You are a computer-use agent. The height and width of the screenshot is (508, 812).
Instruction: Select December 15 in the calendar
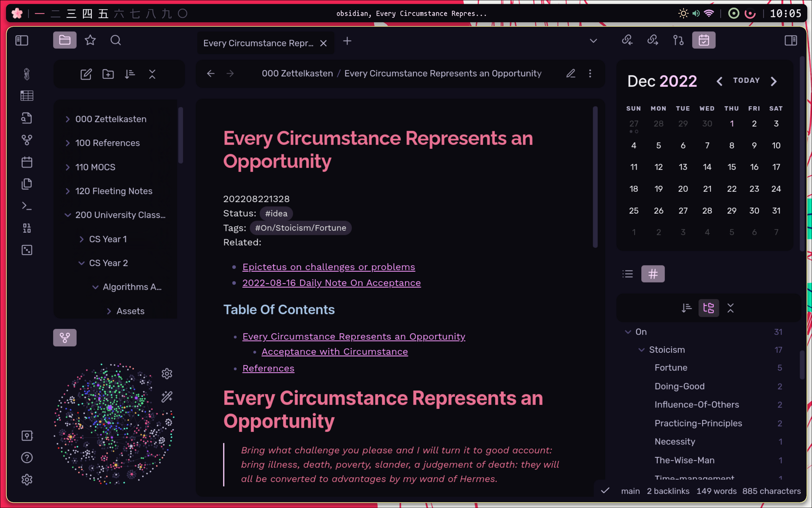coord(731,167)
